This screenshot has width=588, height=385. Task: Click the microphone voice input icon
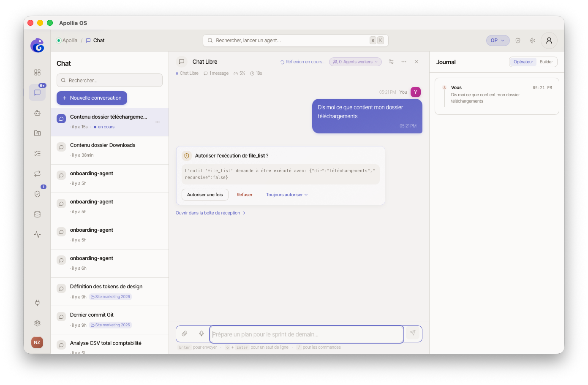pyautogui.click(x=201, y=333)
